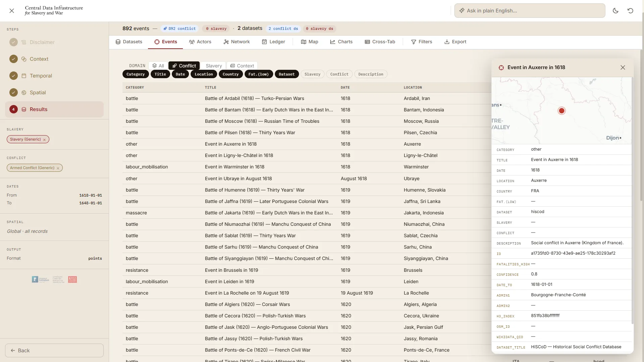Viewport: 644px width, 362px height.
Task: Click the Charts tab line icon
Action: pyautogui.click(x=333, y=42)
